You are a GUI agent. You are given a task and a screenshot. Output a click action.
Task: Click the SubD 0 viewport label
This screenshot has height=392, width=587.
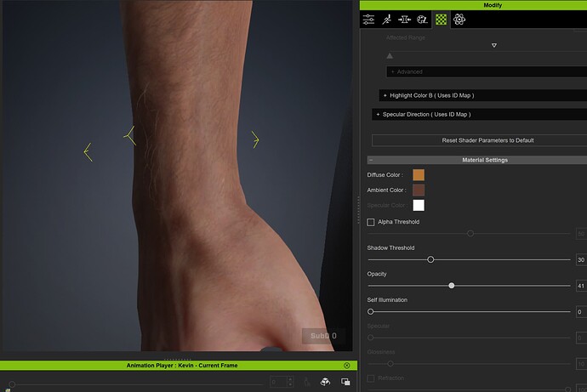(323, 336)
